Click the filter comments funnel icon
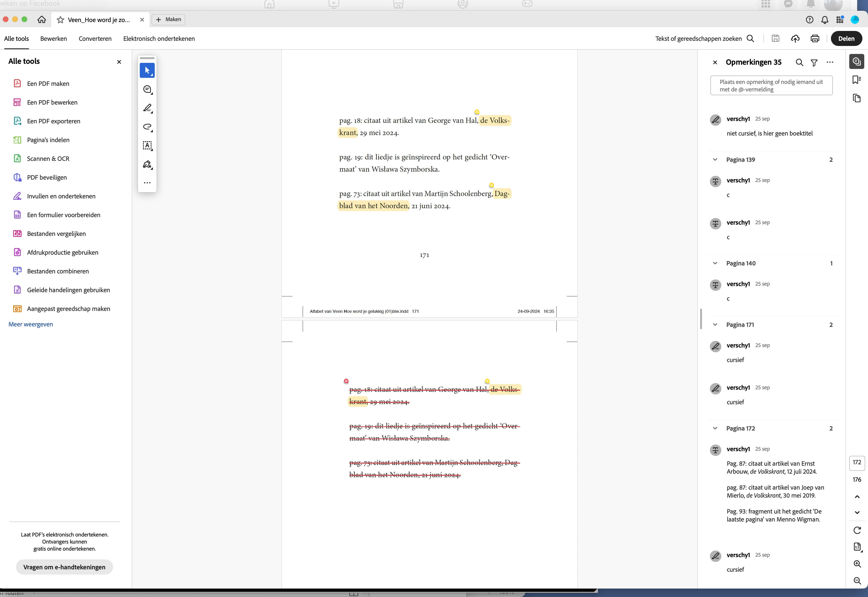 tap(814, 62)
